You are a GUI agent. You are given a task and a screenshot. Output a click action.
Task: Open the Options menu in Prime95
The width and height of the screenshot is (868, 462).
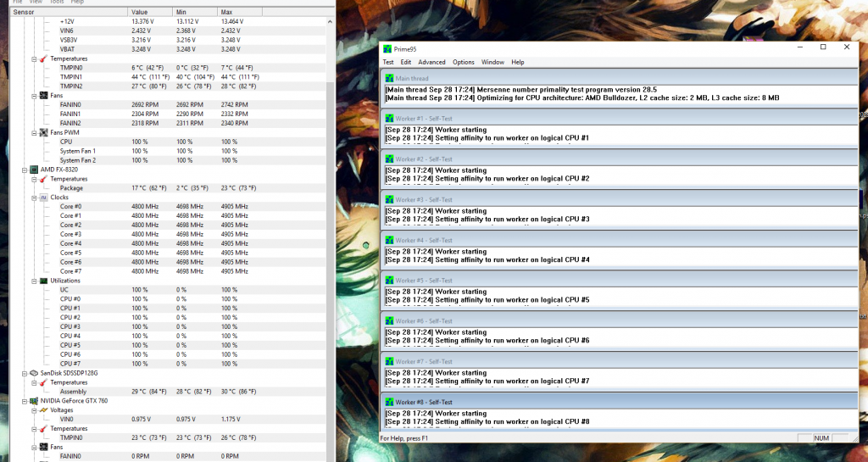[464, 62]
